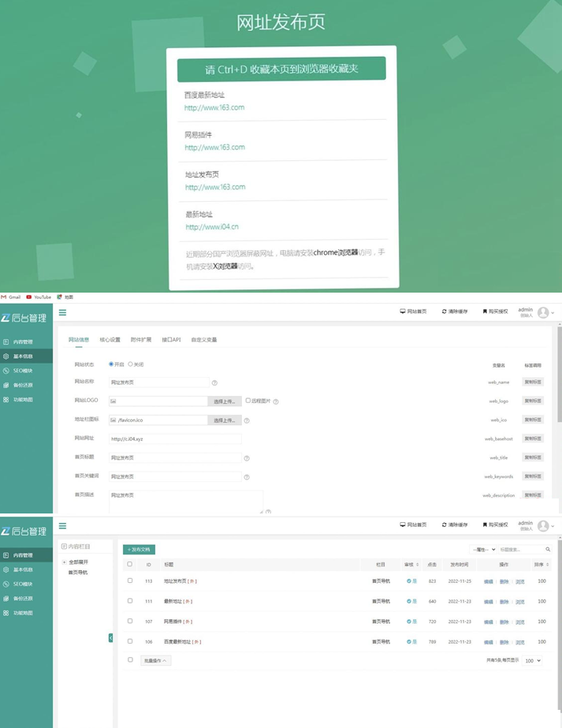This screenshot has height=728, width=562.
Task: Select the 关闭 radio for 网站状态
Action: tap(131, 364)
